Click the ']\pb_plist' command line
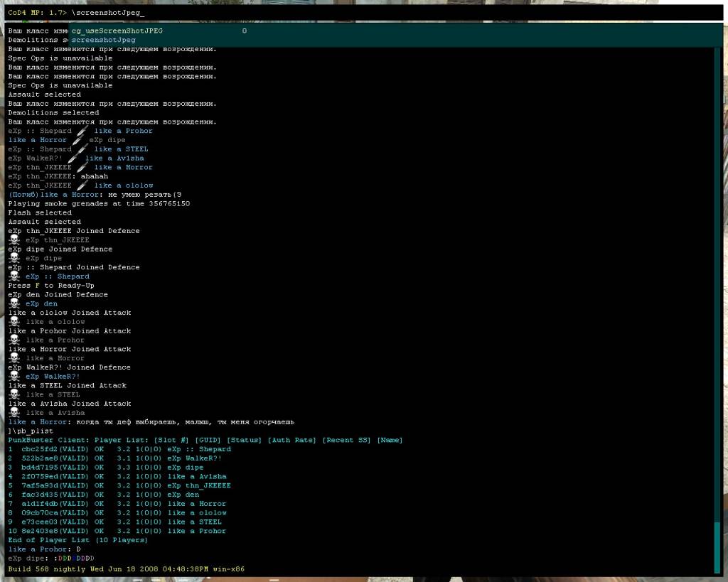 (x=31, y=431)
